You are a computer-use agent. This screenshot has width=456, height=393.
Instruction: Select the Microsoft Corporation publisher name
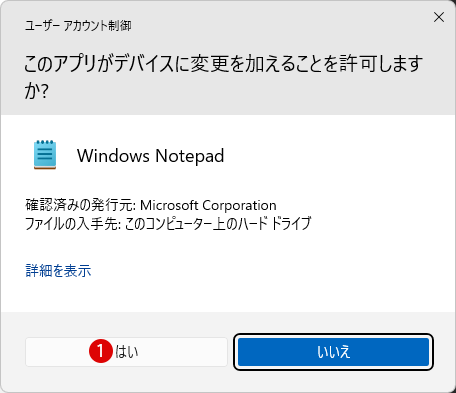tap(208, 205)
